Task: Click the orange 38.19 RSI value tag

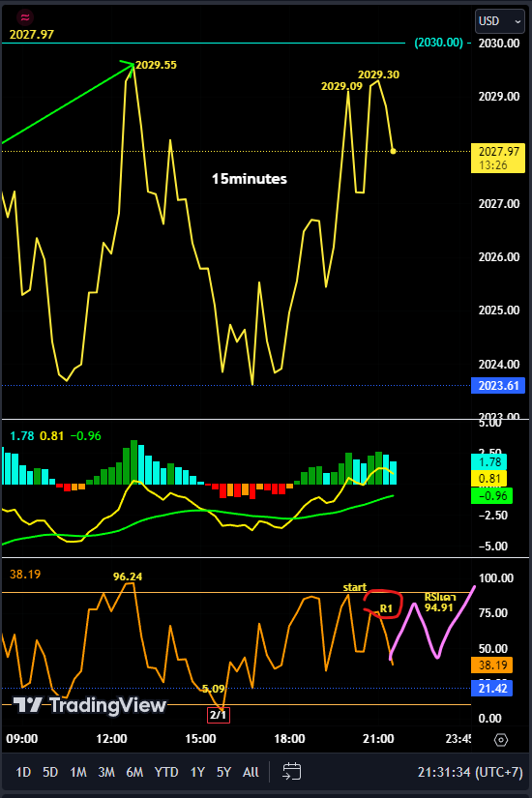Action: [x=491, y=665]
